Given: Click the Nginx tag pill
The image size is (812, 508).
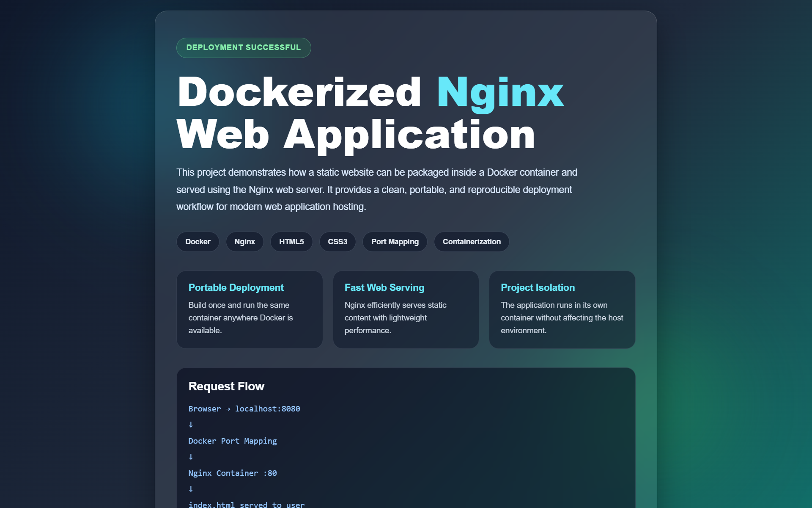Looking at the screenshot, I should 245,242.
